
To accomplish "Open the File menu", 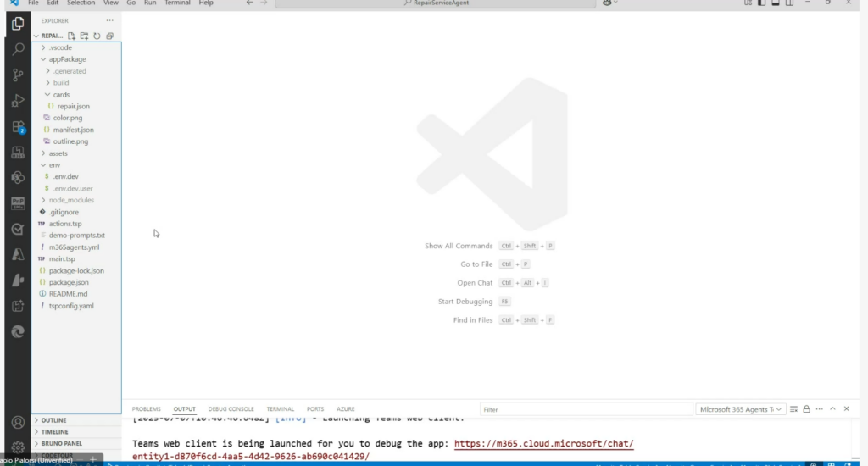I will point(33,3).
